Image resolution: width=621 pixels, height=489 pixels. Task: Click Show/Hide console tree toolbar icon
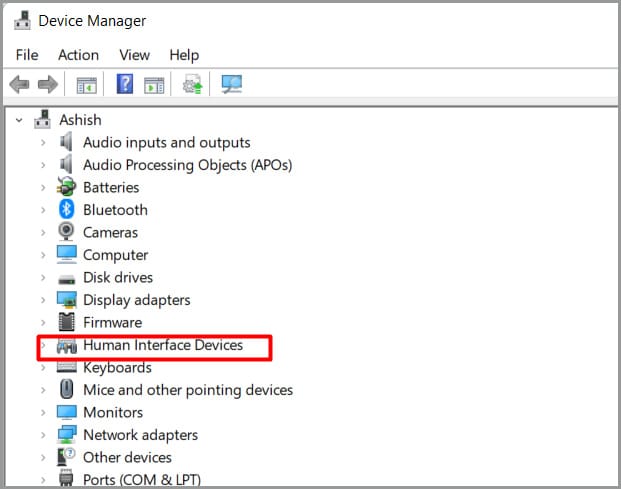click(86, 85)
